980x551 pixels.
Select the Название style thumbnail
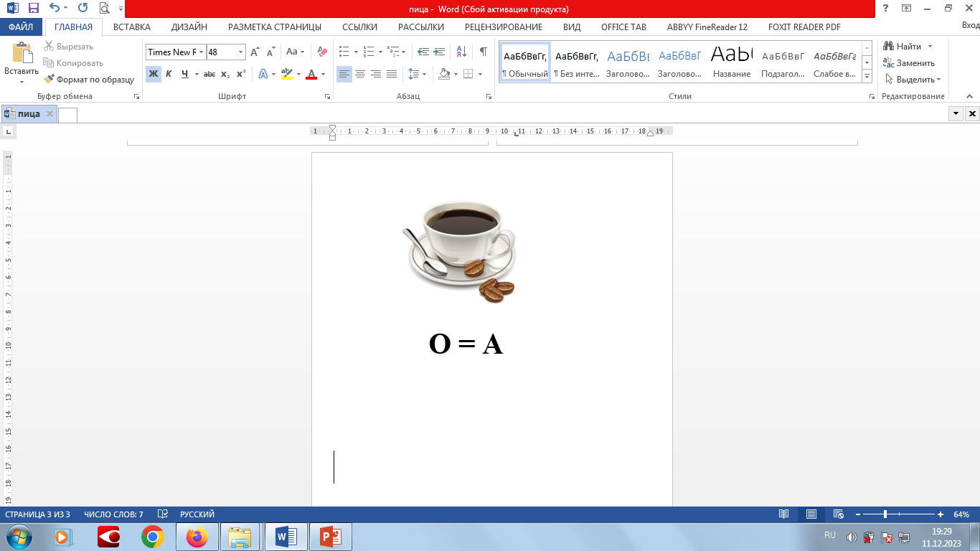pyautogui.click(x=732, y=62)
